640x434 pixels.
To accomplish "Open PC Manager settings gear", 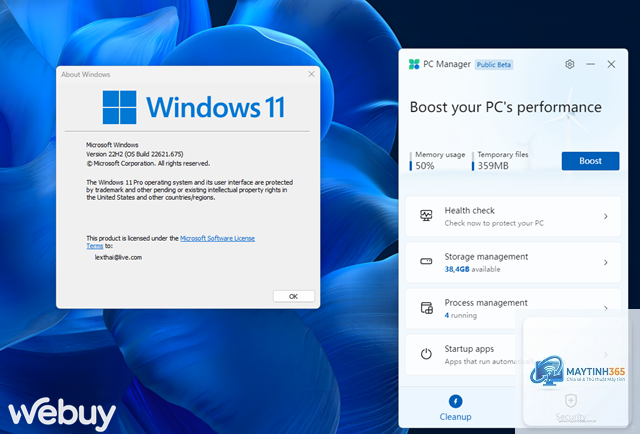I will click(569, 64).
